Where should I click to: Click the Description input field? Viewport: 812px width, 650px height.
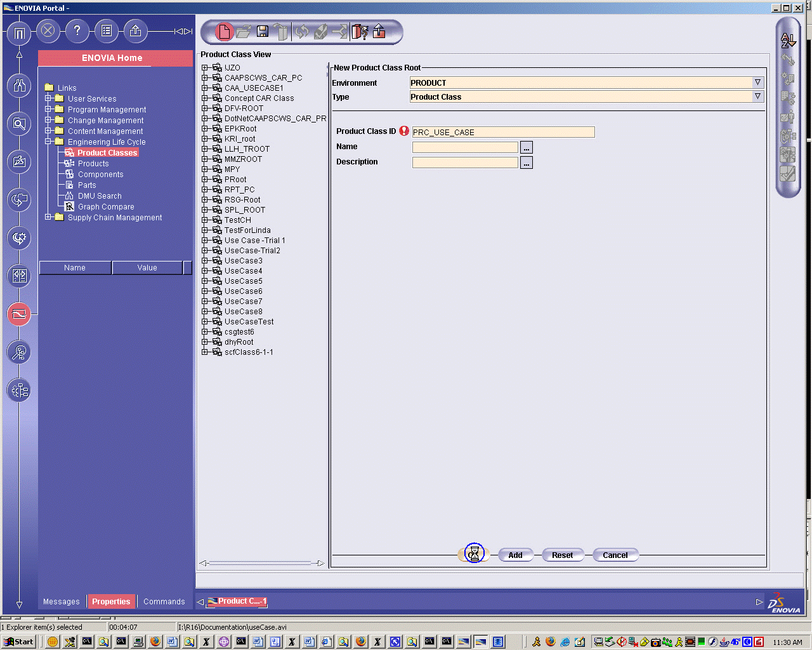[x=465, y=162]
